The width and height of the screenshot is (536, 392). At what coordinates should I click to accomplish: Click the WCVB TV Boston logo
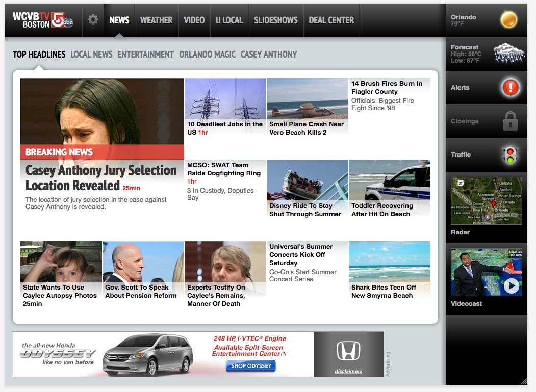click(x=43, y=20)
